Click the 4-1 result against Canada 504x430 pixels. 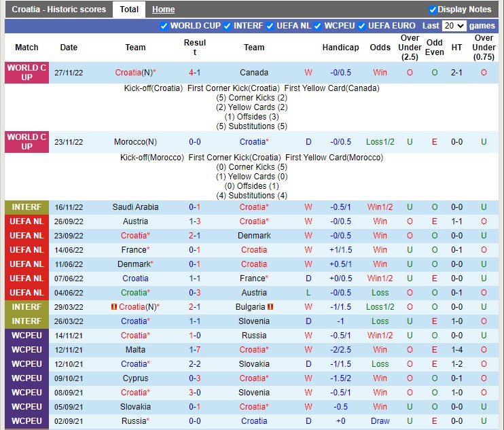[x=194, y=73]
